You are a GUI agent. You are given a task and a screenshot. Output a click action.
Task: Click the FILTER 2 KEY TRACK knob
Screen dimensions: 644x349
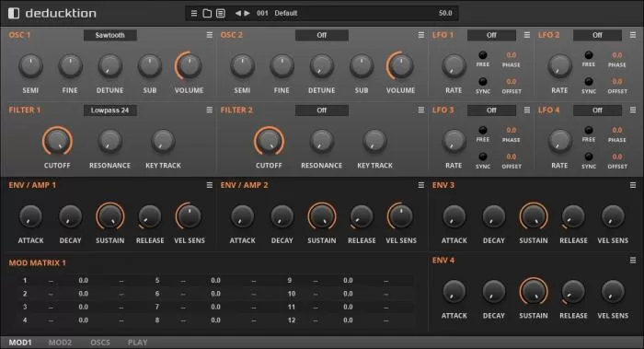coord(374,141)
